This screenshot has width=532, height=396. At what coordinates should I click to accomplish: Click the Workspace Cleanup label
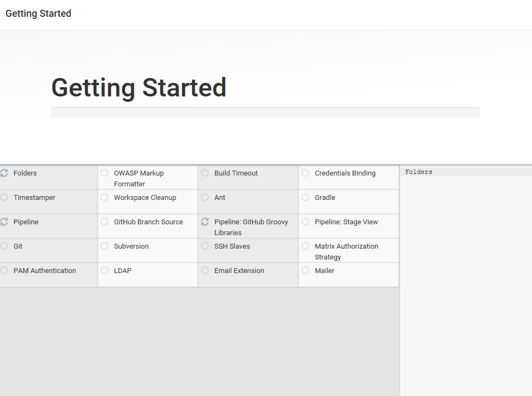click(145, 198)
